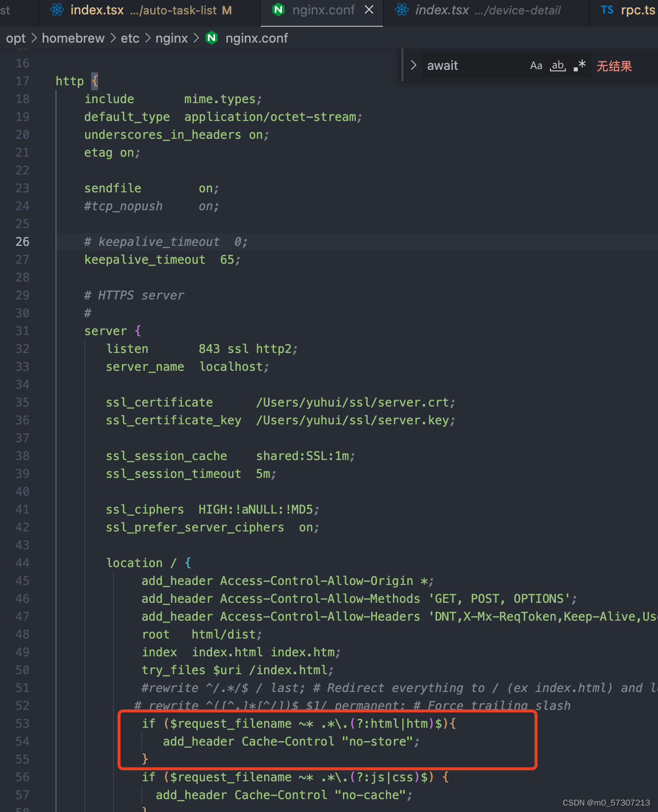The height and width of the screenshot is (812, 658).
Task: Click the '#rewrite ^/.*/$' comment line
Action: click(x=399, y=688)
